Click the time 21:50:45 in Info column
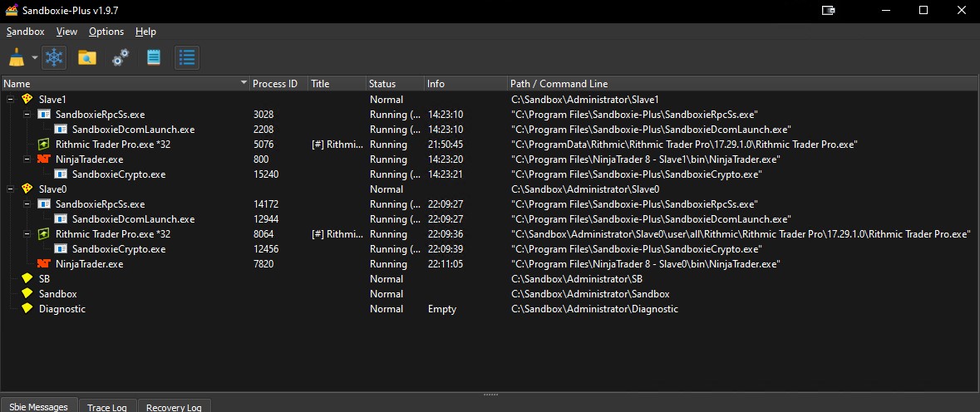 click(445, 145)
